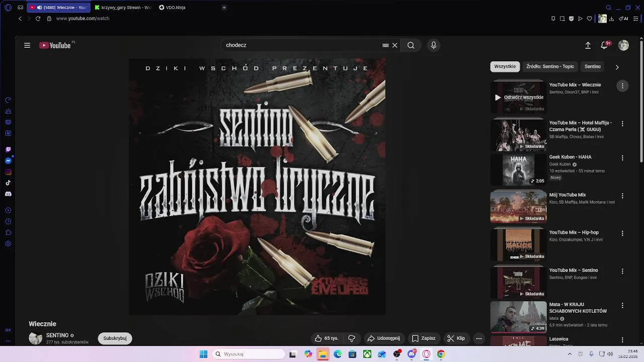Open options for Mata - W KRAJU SCHABOWYCH

(x=622, y=305)
